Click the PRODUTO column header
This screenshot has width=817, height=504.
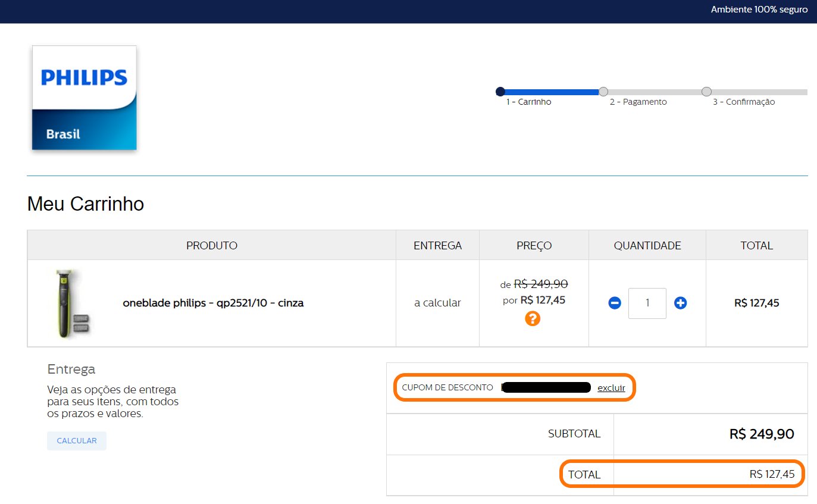click(212, 245)
